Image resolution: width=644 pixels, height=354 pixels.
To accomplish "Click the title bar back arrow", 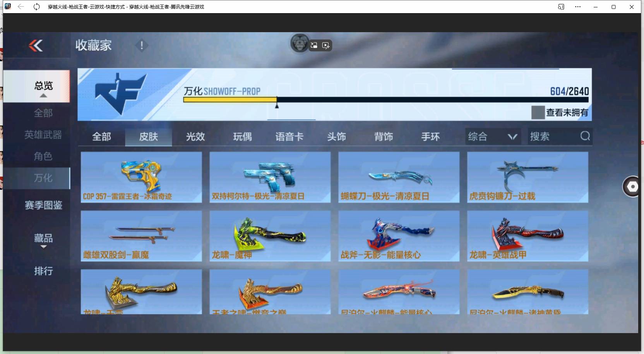I will pyautogui.click(x=21, y=7).
